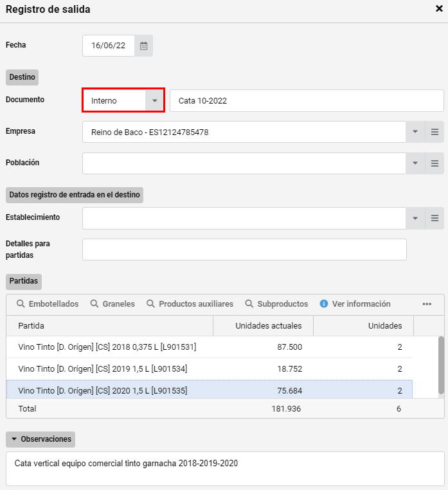
Task: Click the Detalles para partidas field
Action: [244, 250]
